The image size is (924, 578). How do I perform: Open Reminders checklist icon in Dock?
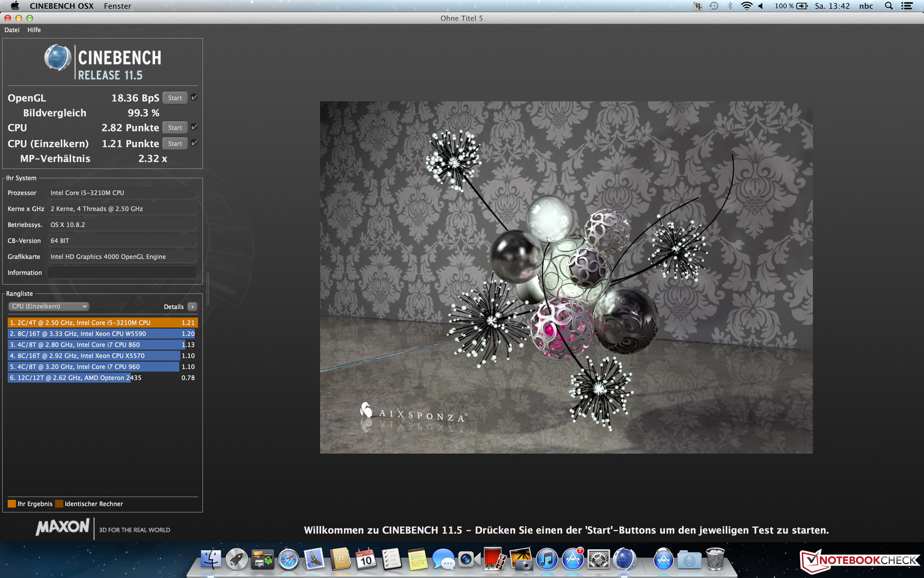(x=392, y=560)
